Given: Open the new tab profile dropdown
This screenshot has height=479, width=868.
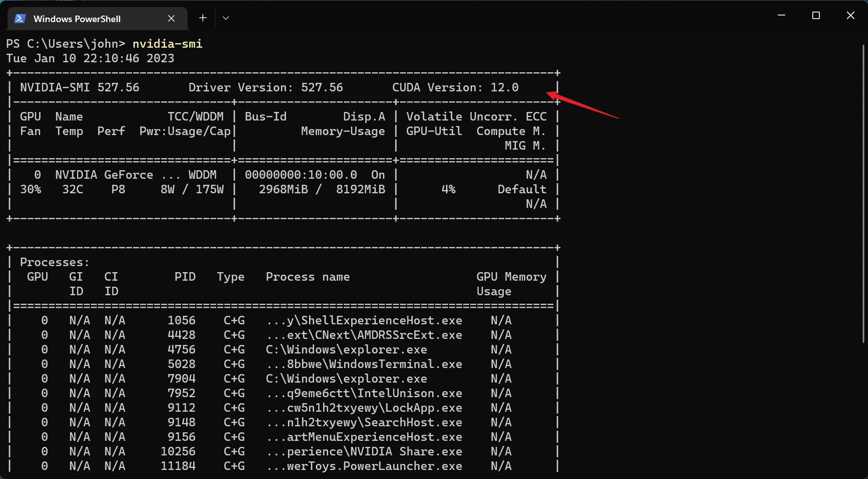Looking at the screenshot, I should [x=226, y=18].
